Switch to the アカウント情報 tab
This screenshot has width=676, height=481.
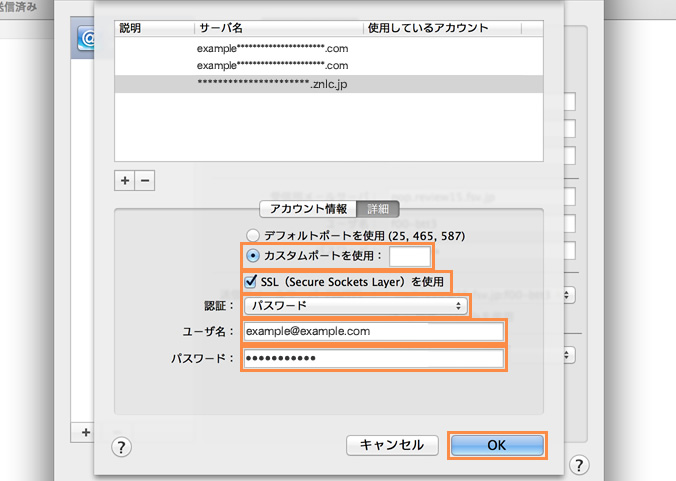pyautogui.click(x=308, y=209)
